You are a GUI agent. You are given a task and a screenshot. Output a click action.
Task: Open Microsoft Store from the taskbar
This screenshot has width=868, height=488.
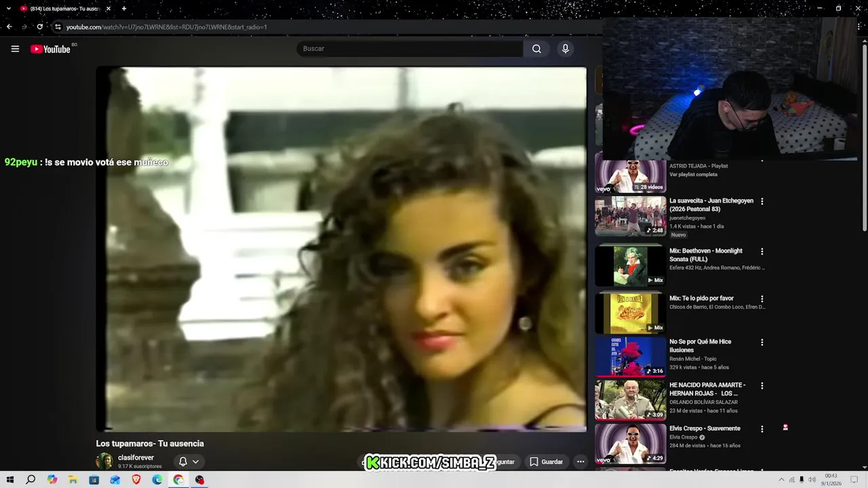click(x=94, y=479)
